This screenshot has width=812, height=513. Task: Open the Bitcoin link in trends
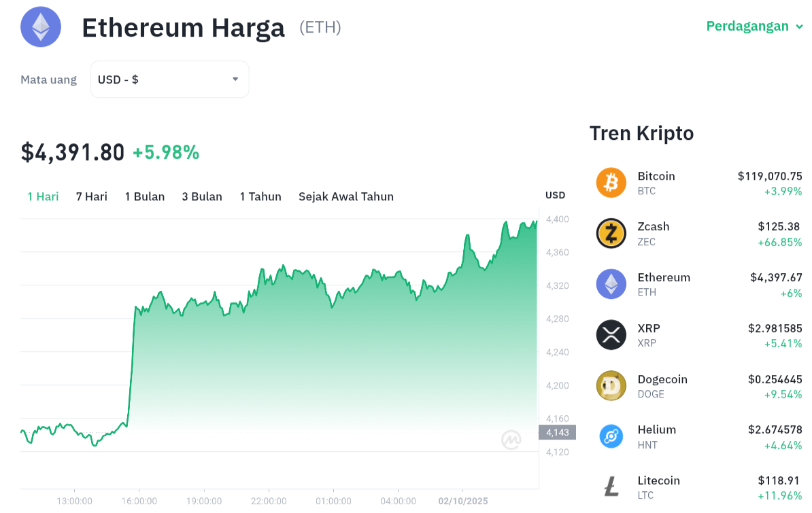(x=656, y=176)
